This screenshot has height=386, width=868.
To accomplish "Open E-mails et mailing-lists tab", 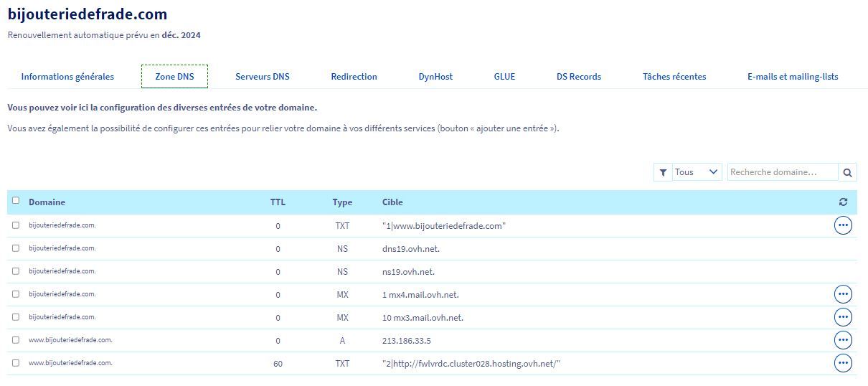I will click(792, 77).
